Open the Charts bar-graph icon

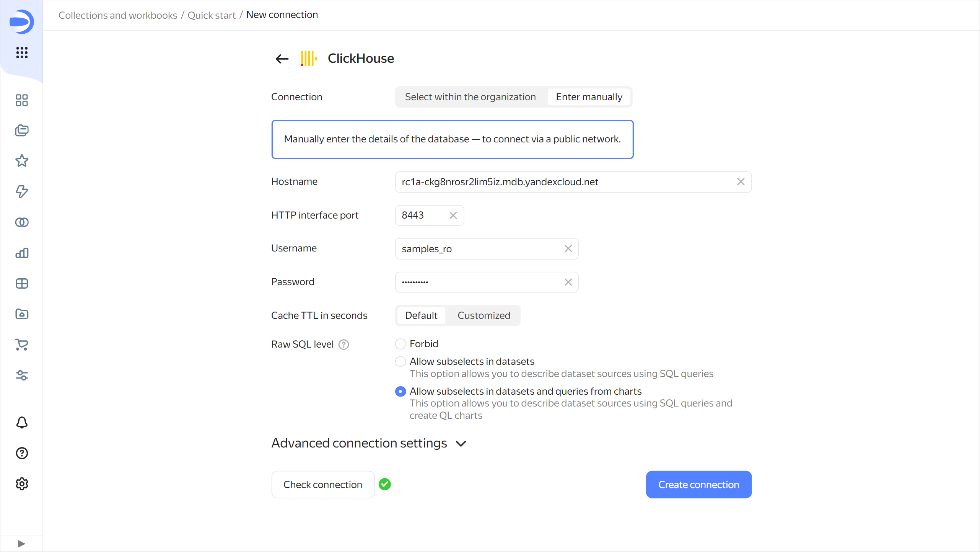point(22,253)
